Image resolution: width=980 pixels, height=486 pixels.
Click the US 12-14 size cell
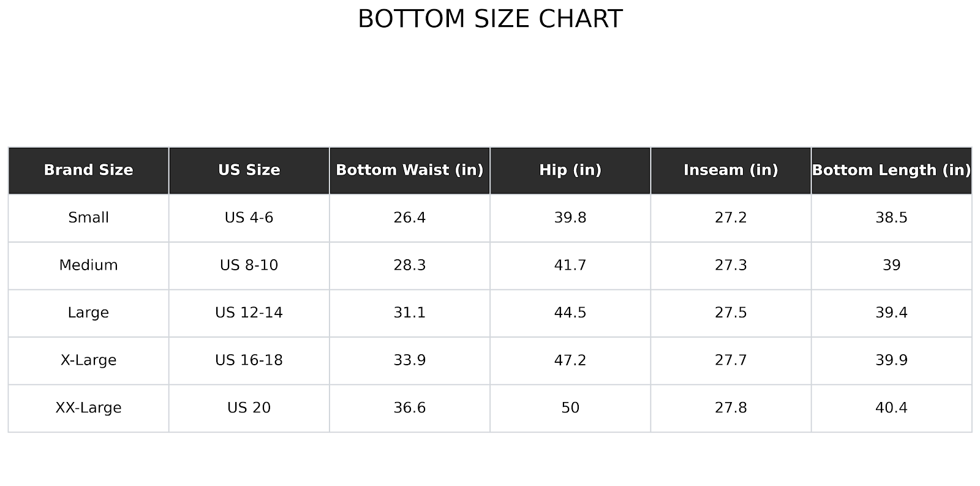pyautogui.click(x=249, y=313)
